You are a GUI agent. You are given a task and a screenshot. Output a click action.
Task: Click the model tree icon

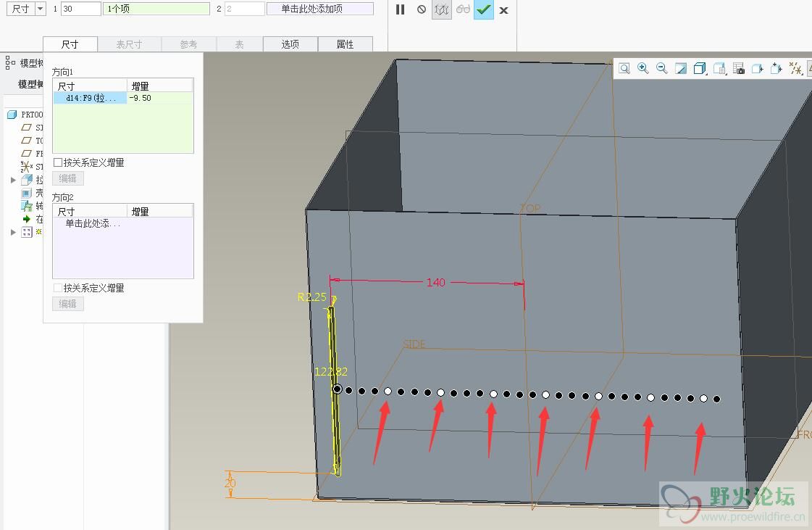(10, 63)
